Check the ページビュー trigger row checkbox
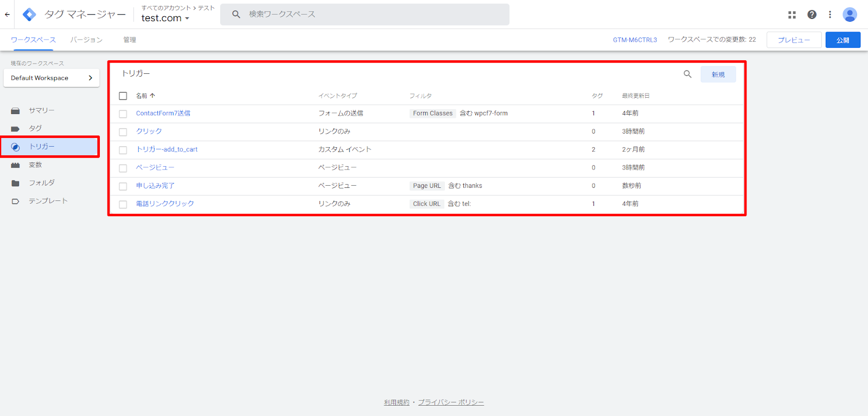868x416 pixels. (x=123, y=168)
